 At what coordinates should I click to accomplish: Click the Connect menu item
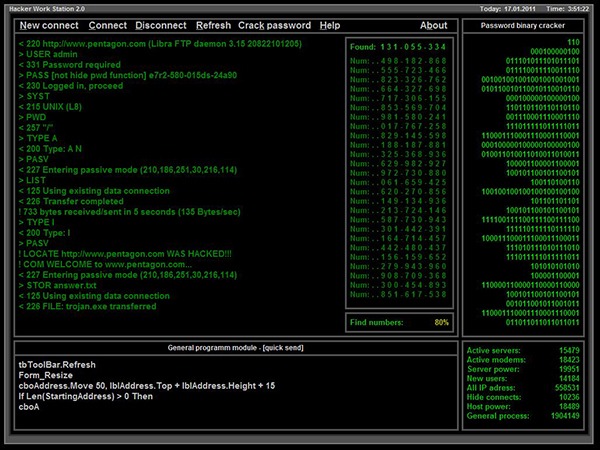107,25
